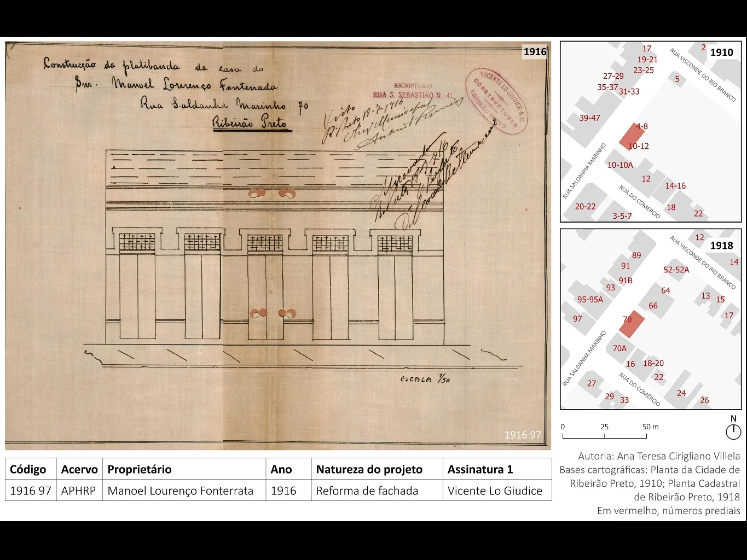This screenshot has width=747, height=560.
Task: Select the APHRP table cell
Action: 78,491
